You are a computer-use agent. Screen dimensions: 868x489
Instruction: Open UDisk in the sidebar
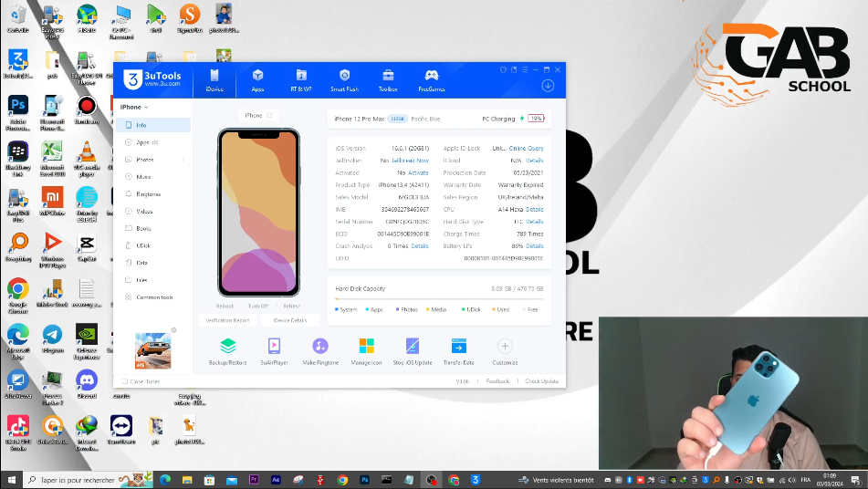[153, 245]
